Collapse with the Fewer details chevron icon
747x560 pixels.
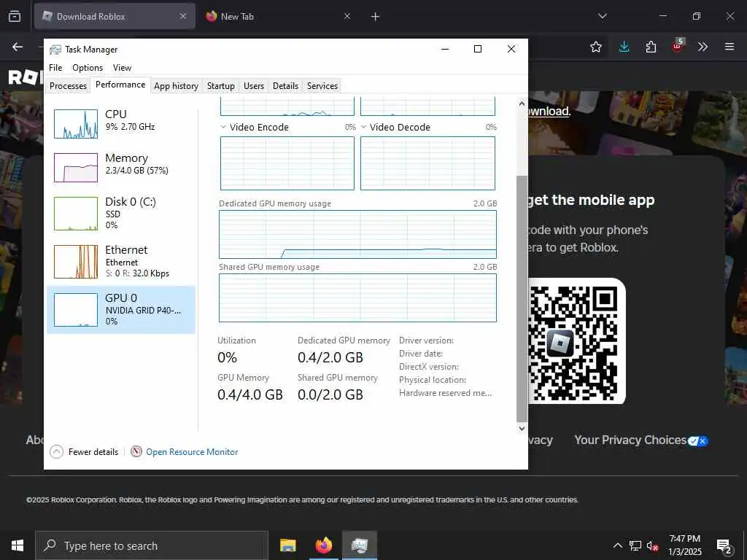point(56,451)
